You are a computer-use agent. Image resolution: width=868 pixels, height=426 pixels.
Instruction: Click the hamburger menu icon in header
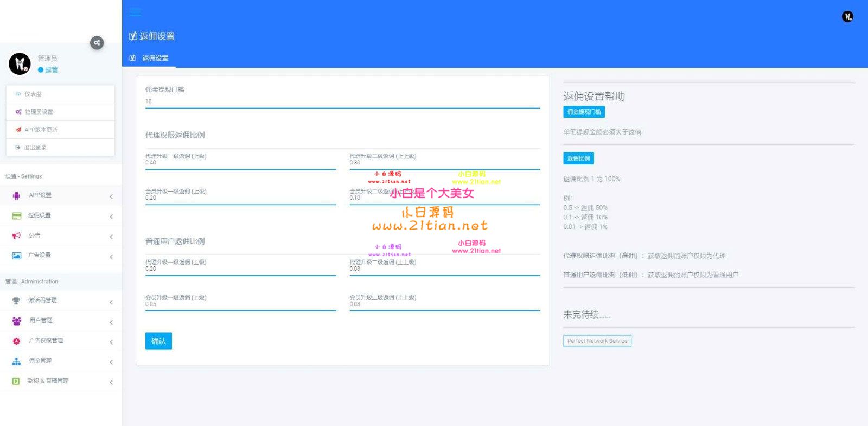(135, 12)
